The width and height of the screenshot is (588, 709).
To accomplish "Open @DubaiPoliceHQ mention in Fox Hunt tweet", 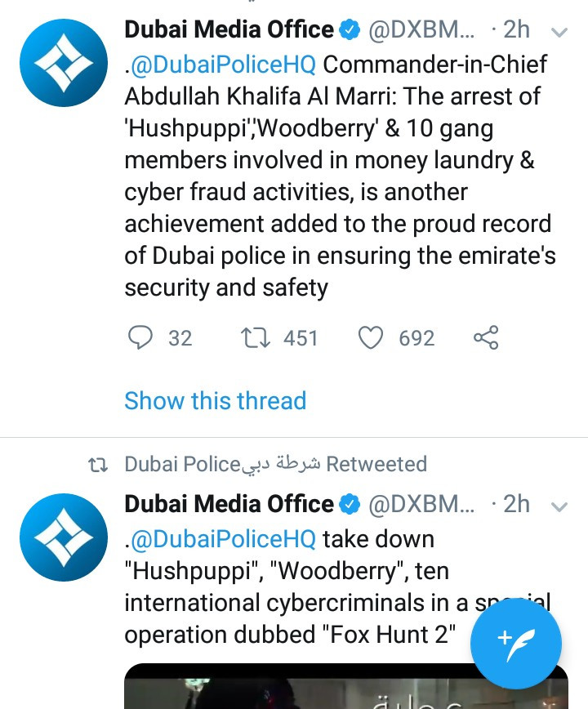I will click(222, 539).
